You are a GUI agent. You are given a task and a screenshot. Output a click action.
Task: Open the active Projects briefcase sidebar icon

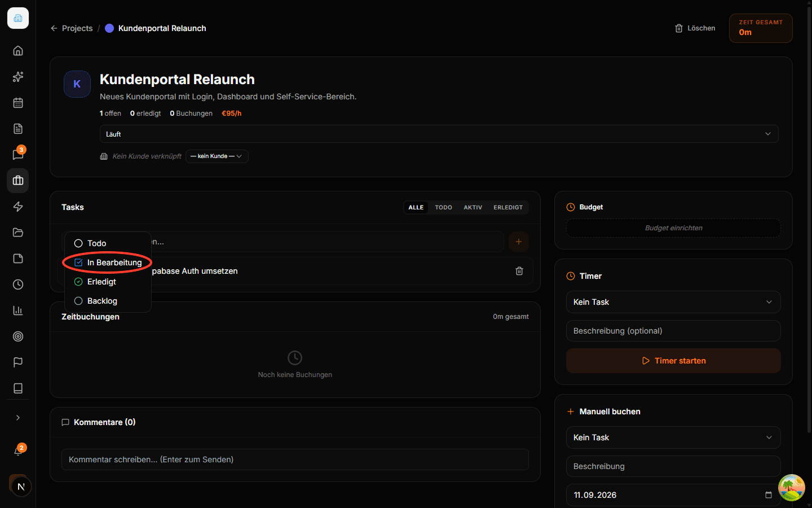pos(18,181)
